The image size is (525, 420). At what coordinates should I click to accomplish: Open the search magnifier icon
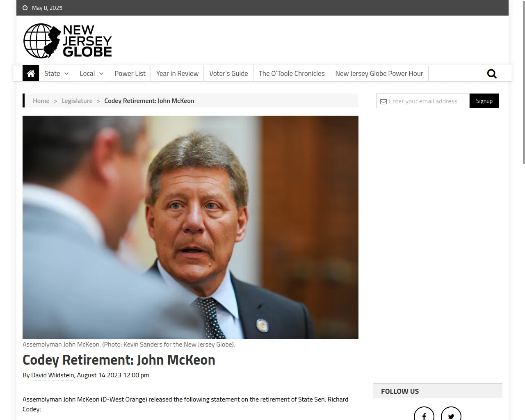tap(492, 74)
